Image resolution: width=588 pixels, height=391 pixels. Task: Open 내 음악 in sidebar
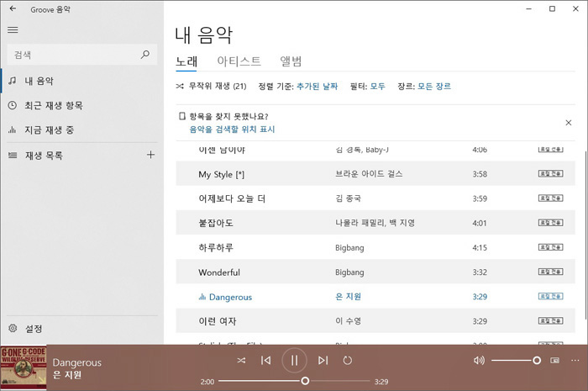[82, 81]
